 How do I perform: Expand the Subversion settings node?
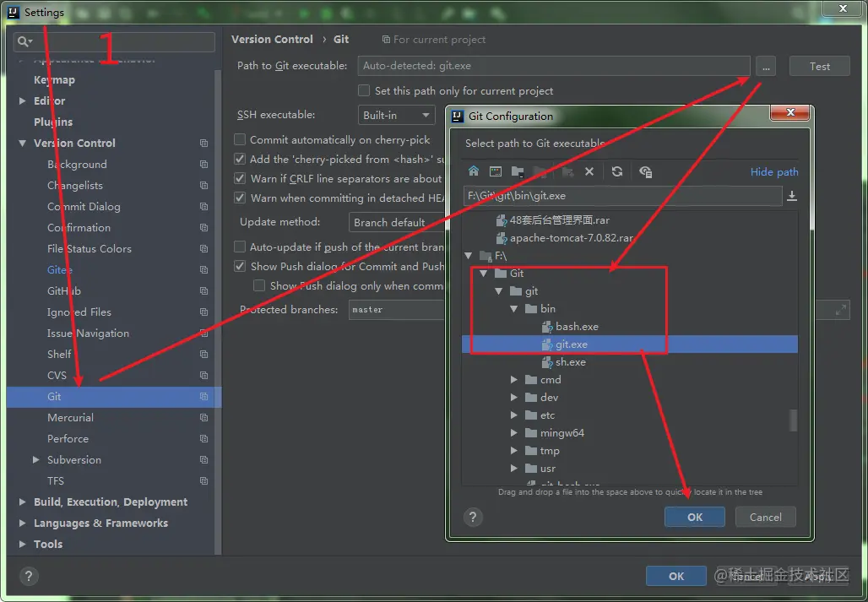36,459
